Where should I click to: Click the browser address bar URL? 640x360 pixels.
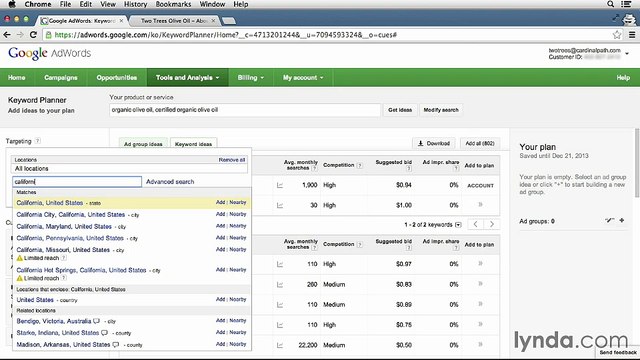(x=225, y=35)
